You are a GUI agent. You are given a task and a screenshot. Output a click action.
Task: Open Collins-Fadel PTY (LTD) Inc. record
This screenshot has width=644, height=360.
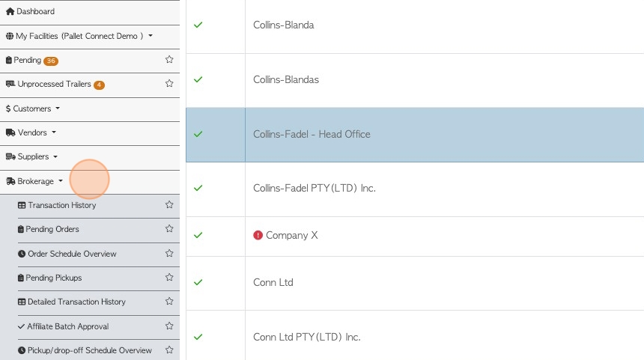315,188
